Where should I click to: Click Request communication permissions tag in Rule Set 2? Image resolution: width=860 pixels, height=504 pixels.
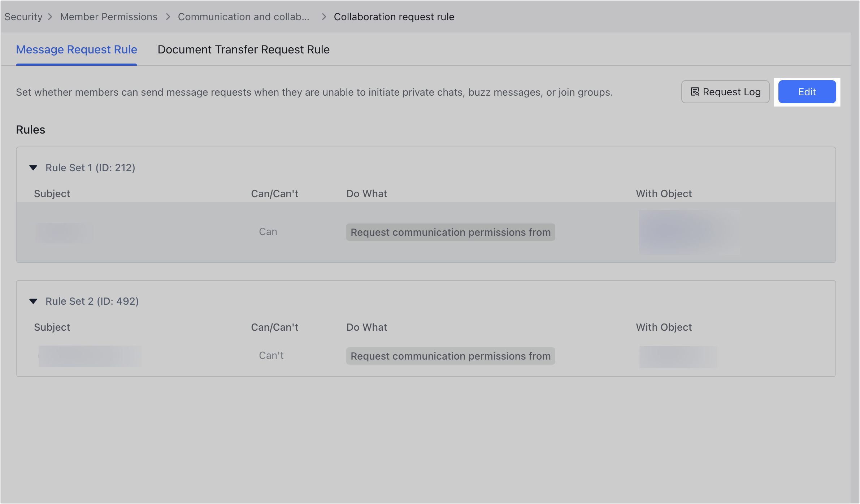[450, 356]
